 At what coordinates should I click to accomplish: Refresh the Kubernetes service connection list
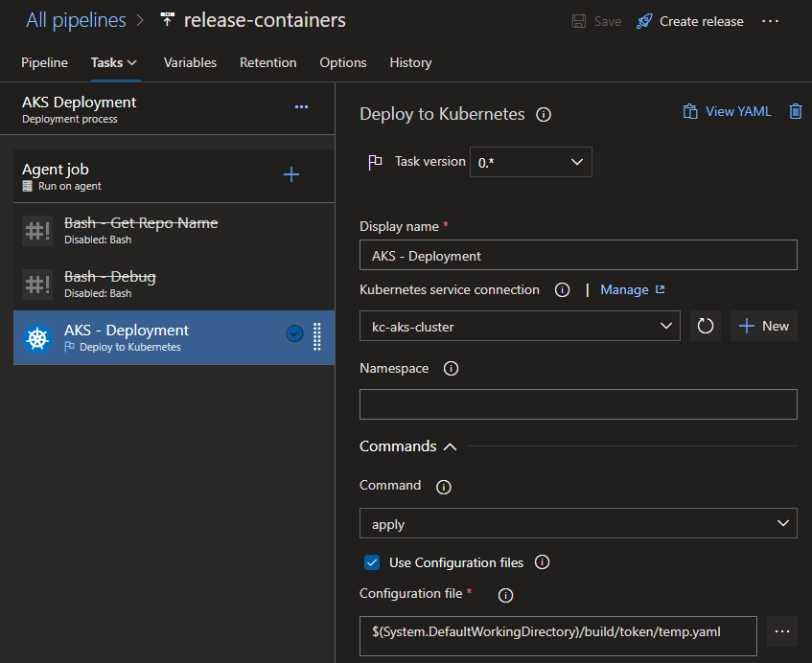706,326
